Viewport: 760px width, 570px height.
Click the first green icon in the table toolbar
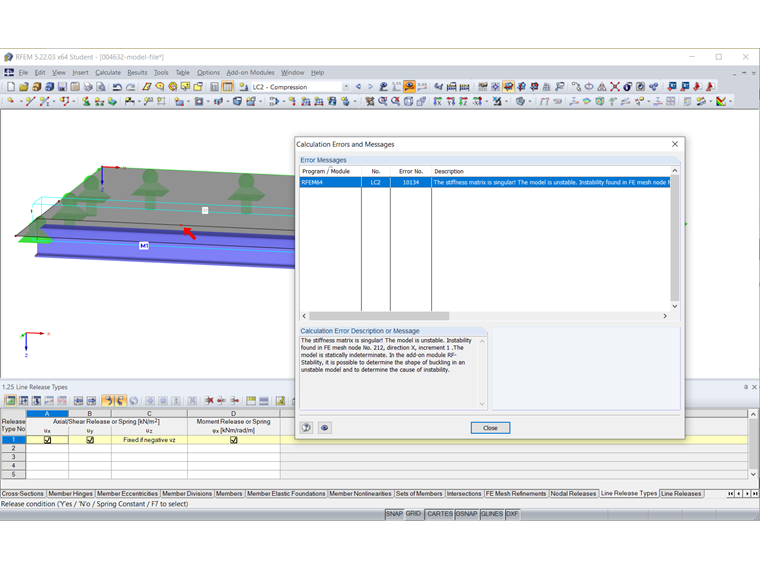pyautogui.click(x=10, y=401)
